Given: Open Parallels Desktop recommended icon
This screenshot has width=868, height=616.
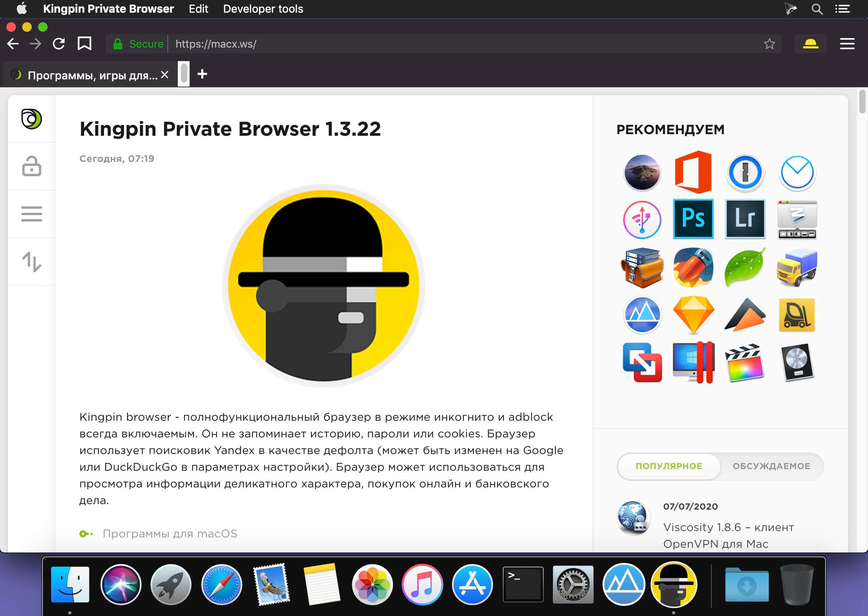Looking at the screenshot, I should (693, 362).
